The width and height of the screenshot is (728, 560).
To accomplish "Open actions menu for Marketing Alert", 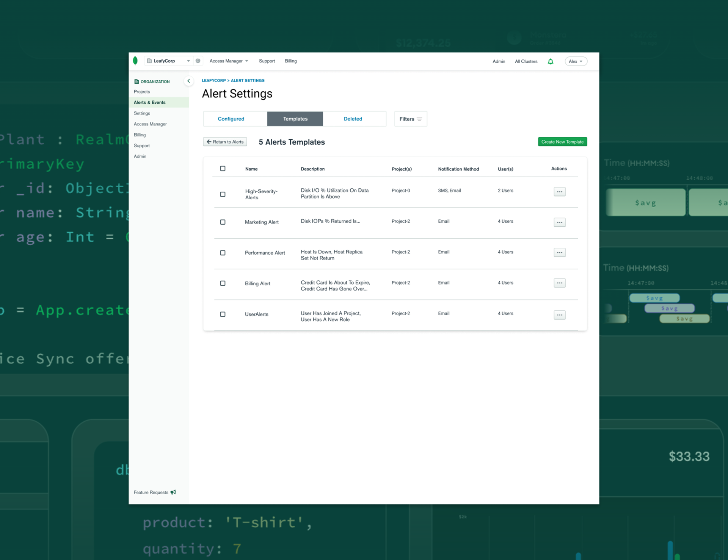I will tap(559, 222).
